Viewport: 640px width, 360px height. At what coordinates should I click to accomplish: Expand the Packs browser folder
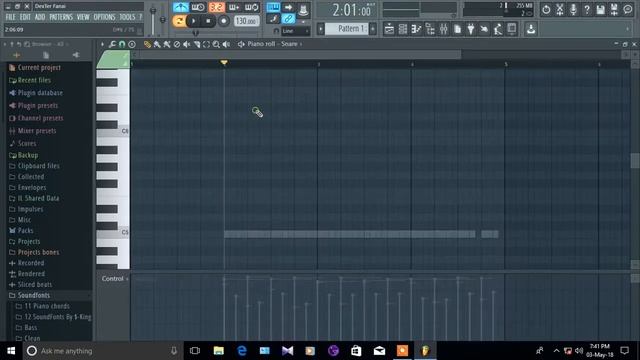coord(25,231)
